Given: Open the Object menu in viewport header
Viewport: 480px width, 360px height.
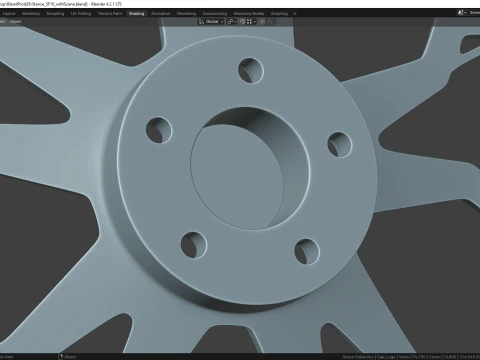Looking at the screenshot, I should pyautogui.click(x=15, y=22).
